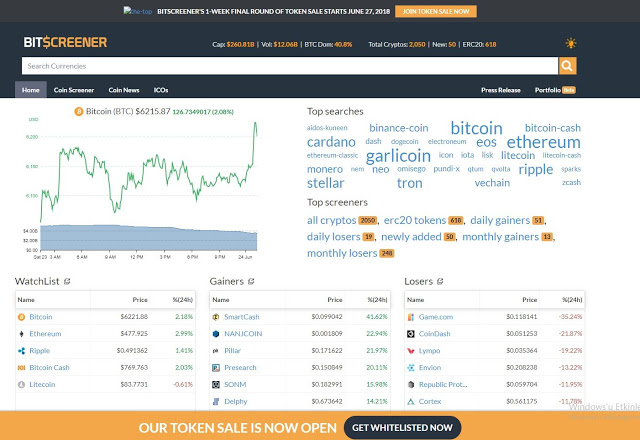
Task: Click the orange search magnifier button
Action: [567, 66]
